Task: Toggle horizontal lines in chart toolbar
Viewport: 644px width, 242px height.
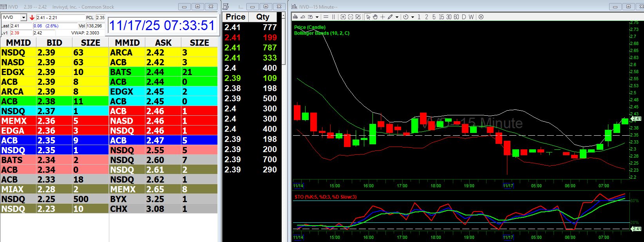Action: pyautogui.click(x=326, y=17)
